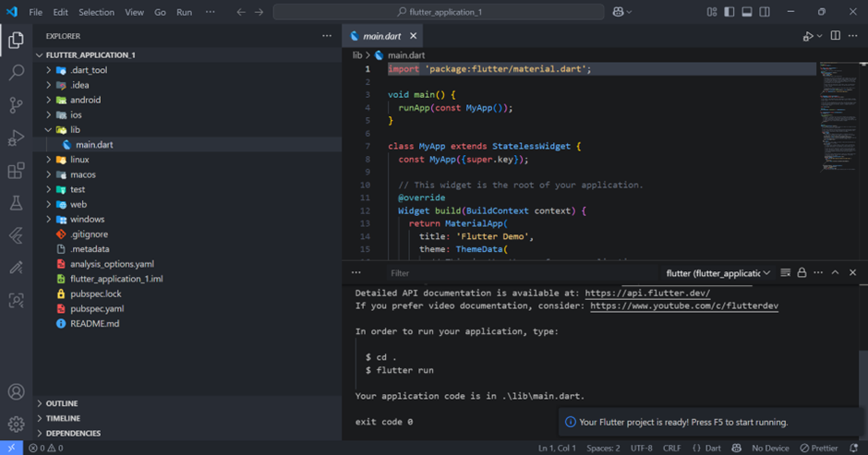Open the Search view in activity bar
Image resolution: width=868 pixels, height=455 pixels.
pos(16,72)
